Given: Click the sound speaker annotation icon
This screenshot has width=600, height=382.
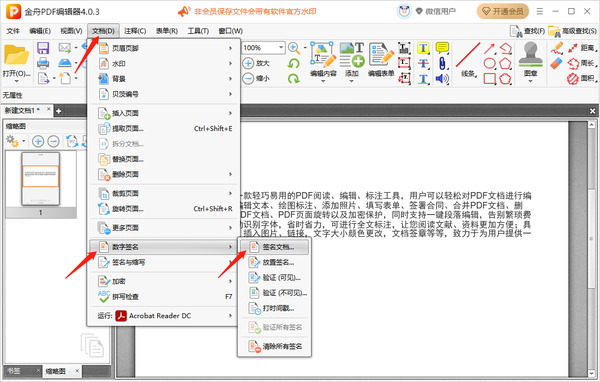Looking at the screenshot, I should click(442, 79).
